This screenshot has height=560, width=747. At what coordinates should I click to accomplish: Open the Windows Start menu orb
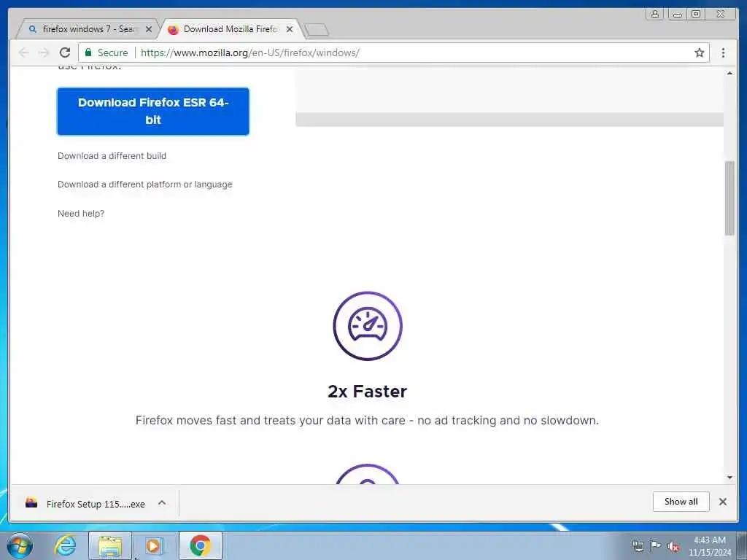[x=20, y=546]
